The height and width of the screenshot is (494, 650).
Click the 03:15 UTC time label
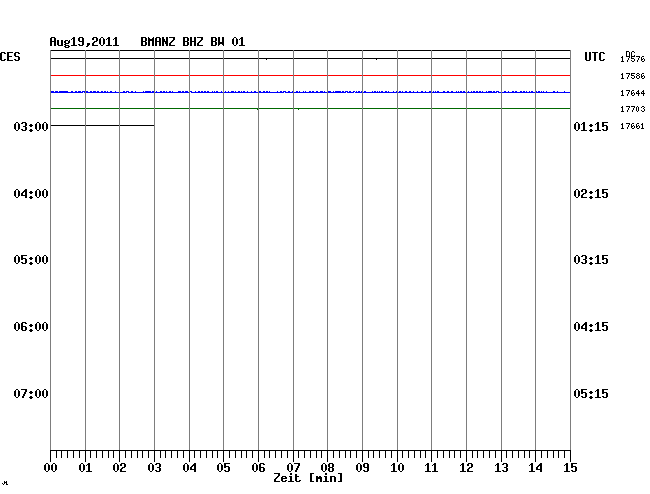pos(591,260)
